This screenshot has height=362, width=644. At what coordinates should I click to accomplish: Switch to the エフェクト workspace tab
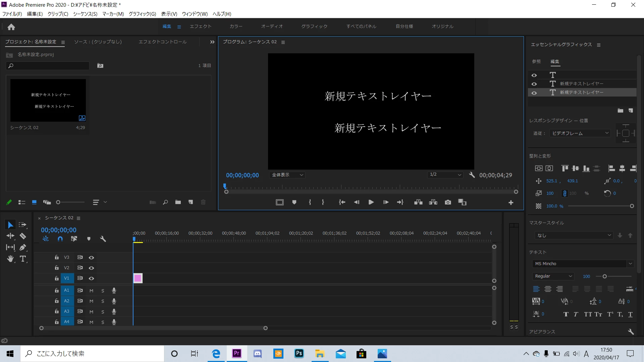(201, 26)
